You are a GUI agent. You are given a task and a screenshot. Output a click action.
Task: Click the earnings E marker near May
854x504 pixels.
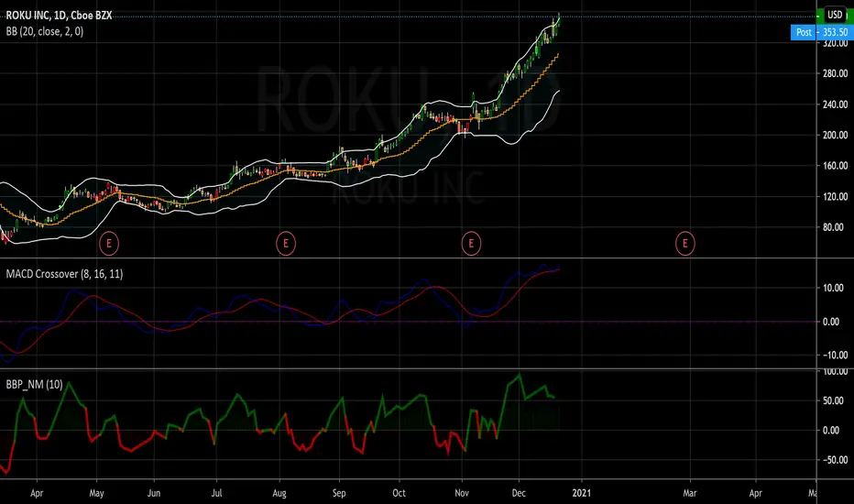pos(109,243)
